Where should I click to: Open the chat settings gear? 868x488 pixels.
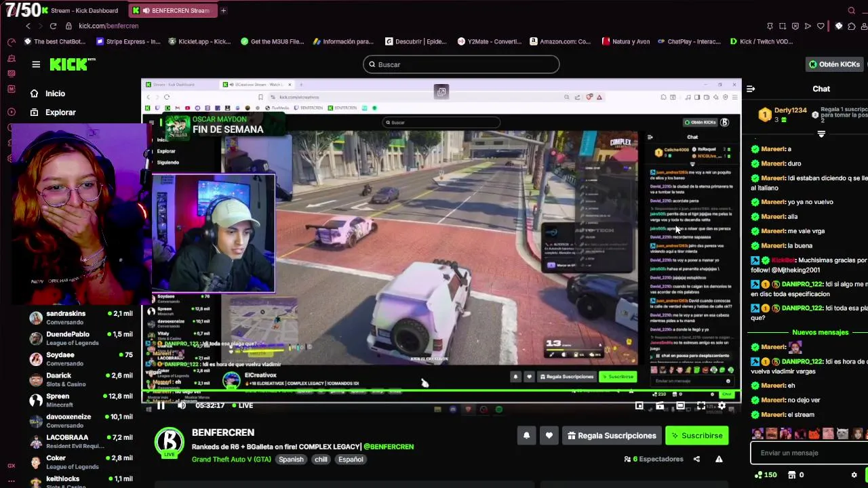tap(854, 475)
